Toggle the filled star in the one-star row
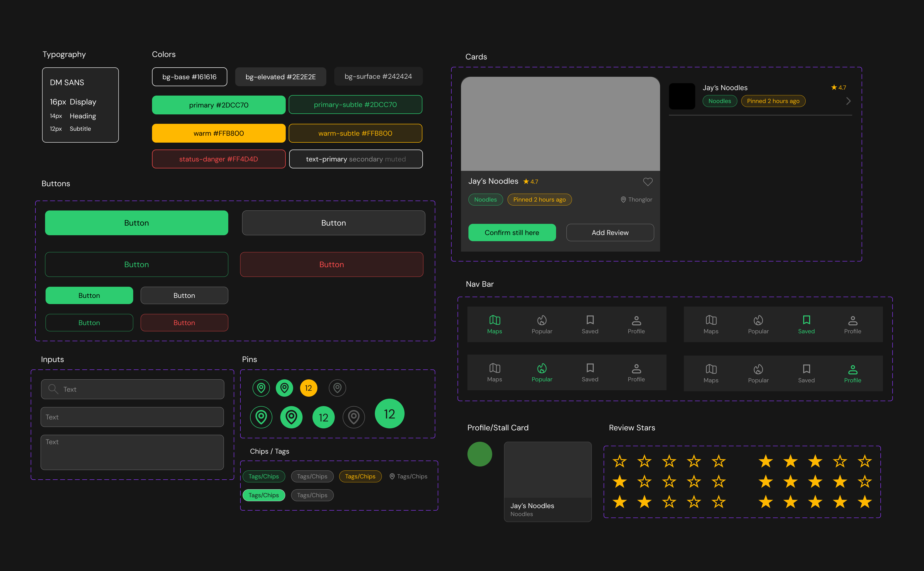This screenshot has height=571, width=924. tap(620, 482)
